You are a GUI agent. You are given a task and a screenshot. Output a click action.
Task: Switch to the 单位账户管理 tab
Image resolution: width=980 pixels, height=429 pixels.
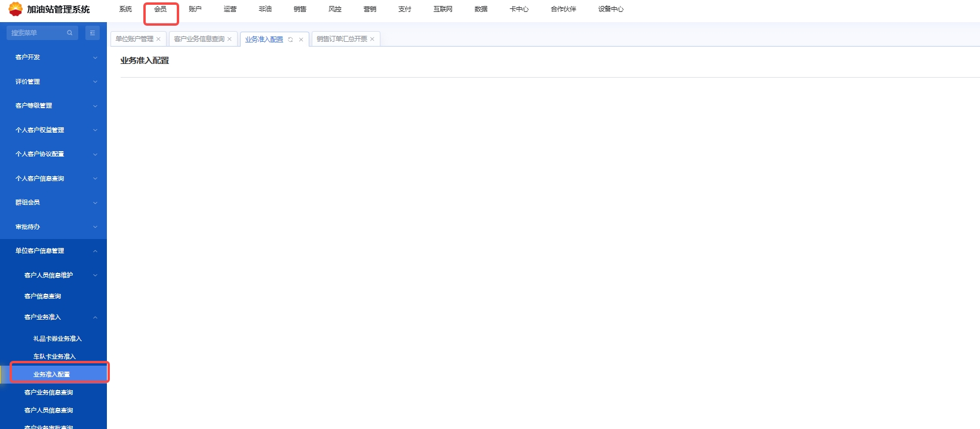pyautogui.click(x=134, y=39)
